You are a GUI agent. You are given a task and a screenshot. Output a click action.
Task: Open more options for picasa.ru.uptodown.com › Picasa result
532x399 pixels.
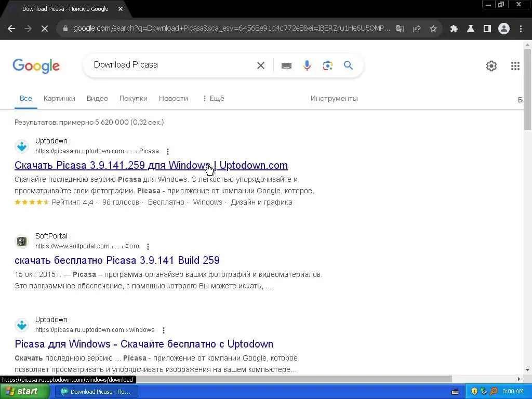168,151
